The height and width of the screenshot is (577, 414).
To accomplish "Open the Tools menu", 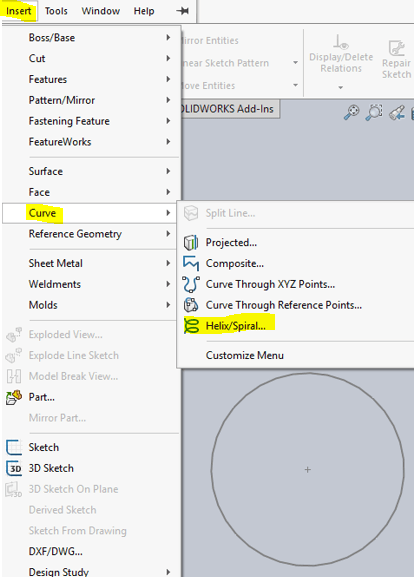I will (x=56, y=11).
